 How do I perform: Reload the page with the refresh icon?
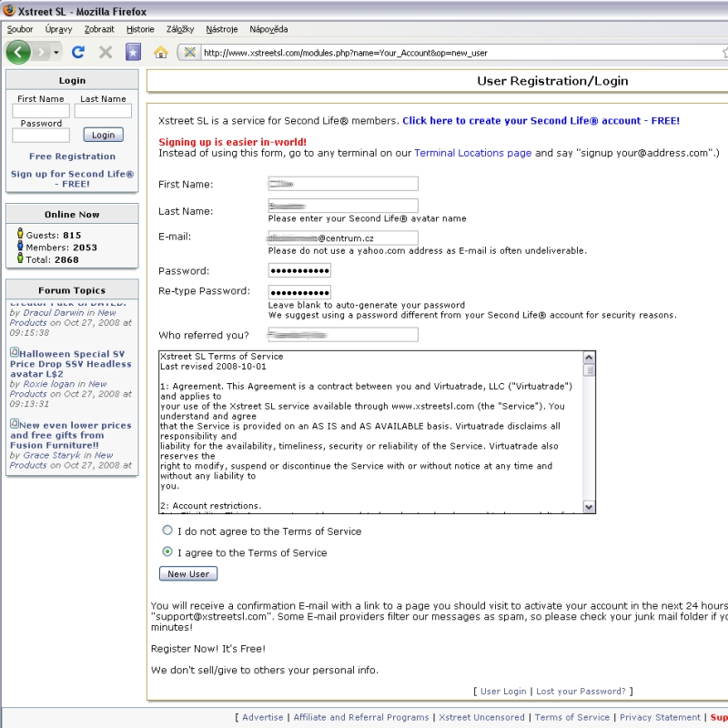78,52
